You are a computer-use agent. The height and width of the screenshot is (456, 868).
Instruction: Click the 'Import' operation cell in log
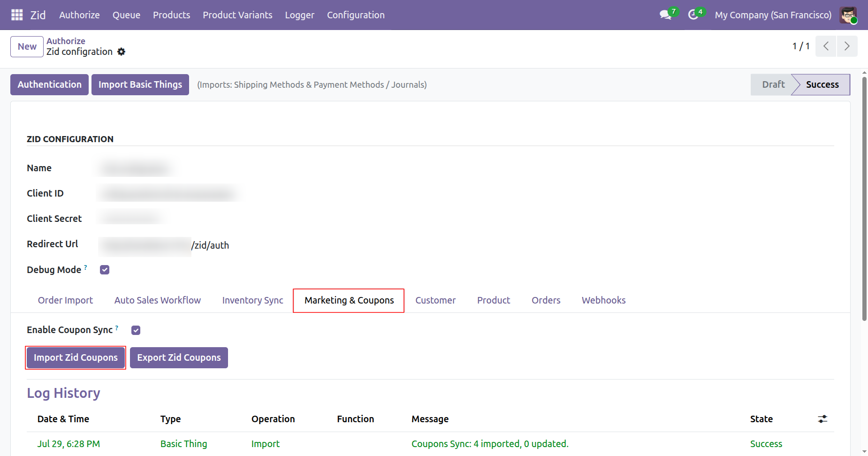(265, 444)
